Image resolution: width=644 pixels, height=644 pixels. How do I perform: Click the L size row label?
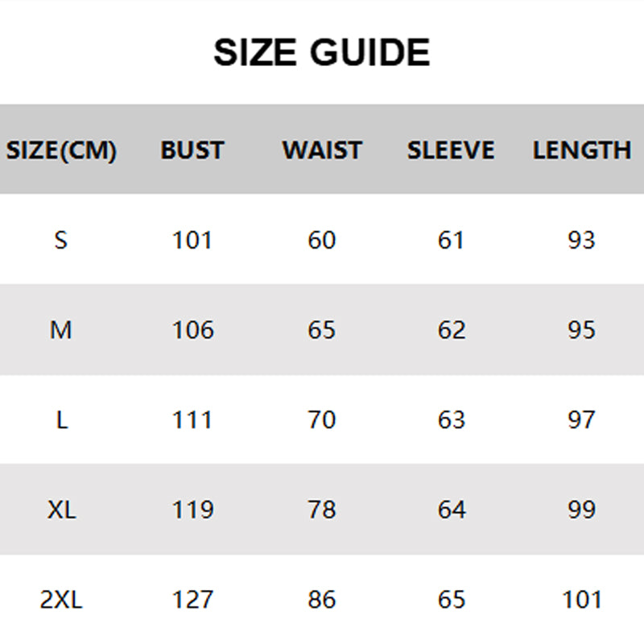[61, 420]
